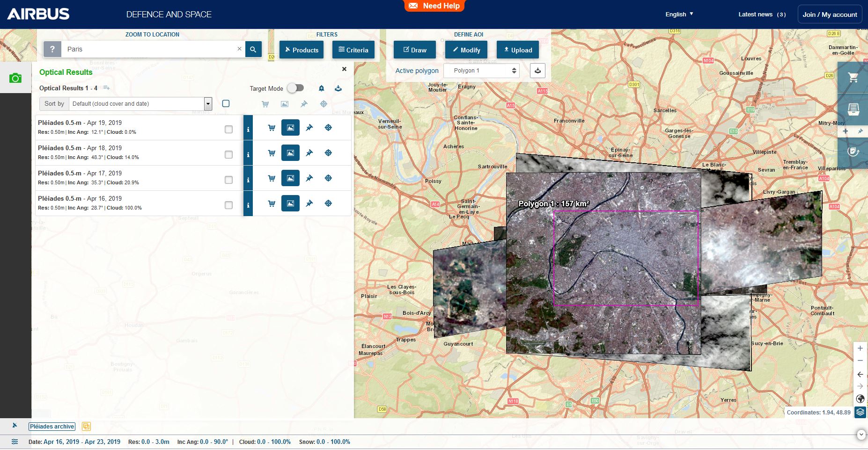
Task: Open the map layers icon
Action: pos(860,412)
